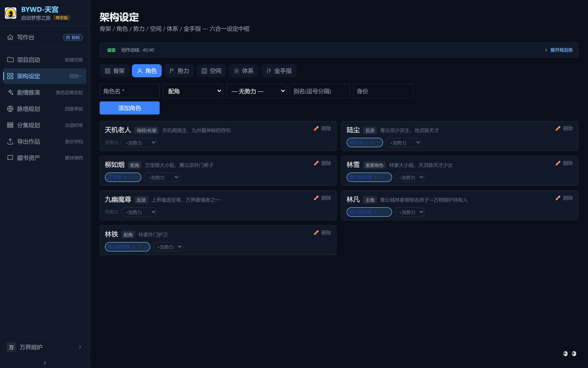Click the 分集规划 stack icon

10,125
